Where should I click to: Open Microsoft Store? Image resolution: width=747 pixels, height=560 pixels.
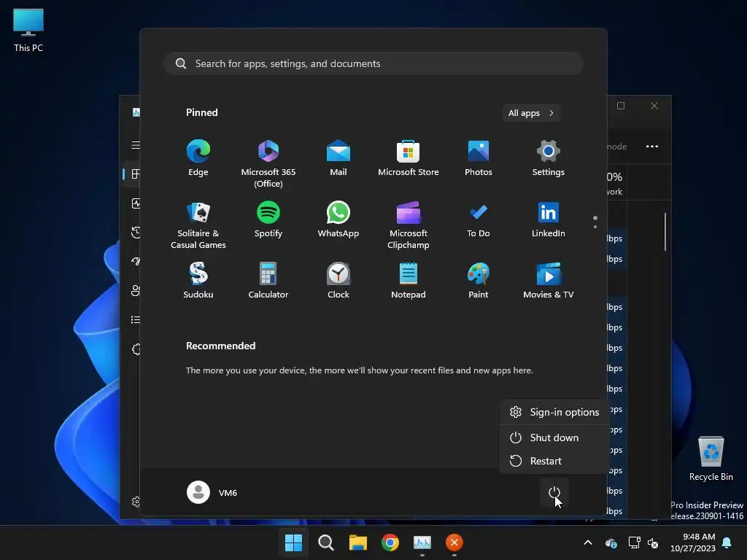tap(409, 158)
